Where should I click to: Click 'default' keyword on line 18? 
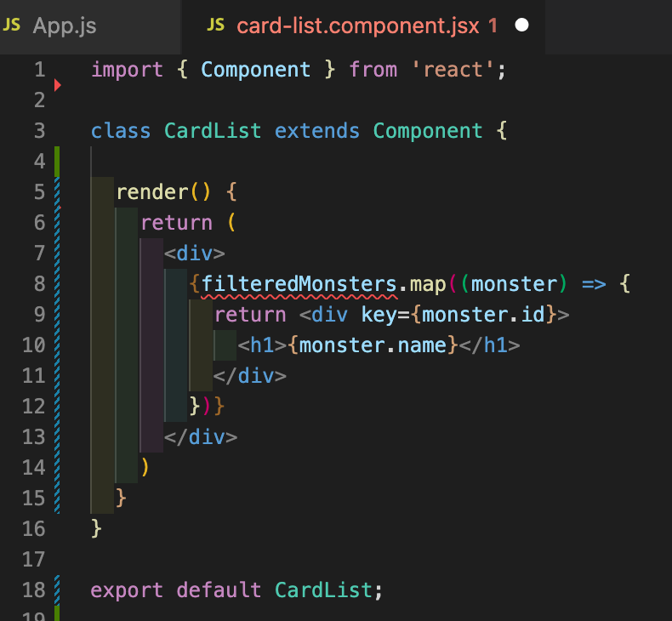click(219, 590)
